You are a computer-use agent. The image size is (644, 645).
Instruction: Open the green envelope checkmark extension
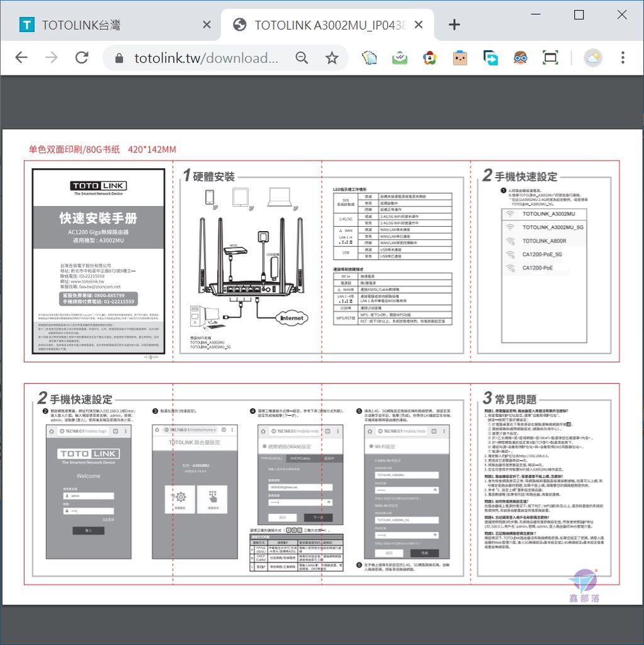click(x=399, y=58)
